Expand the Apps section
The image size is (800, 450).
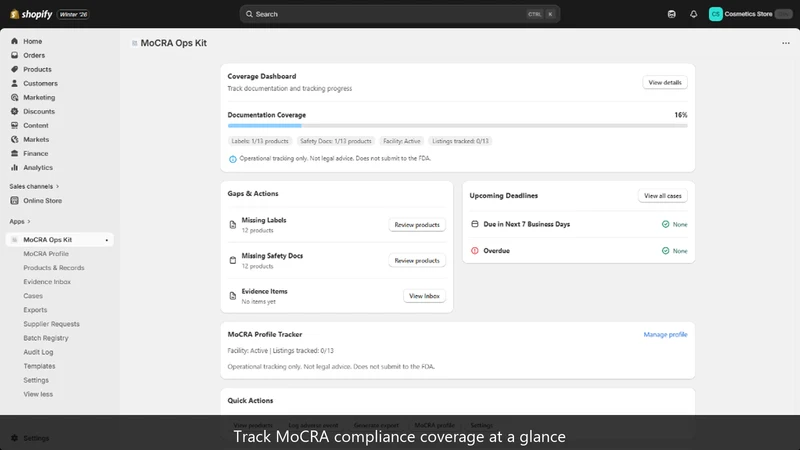pyautogui.click(x=20, y=221)
